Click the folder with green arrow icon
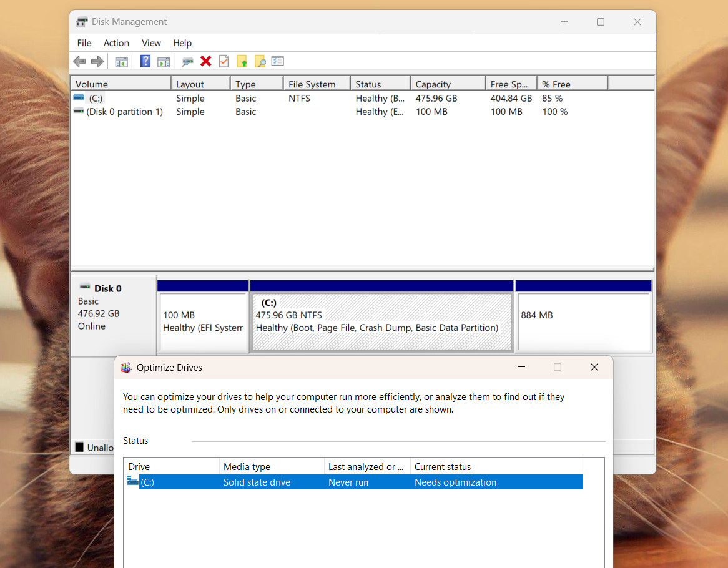 coord(242,61)
